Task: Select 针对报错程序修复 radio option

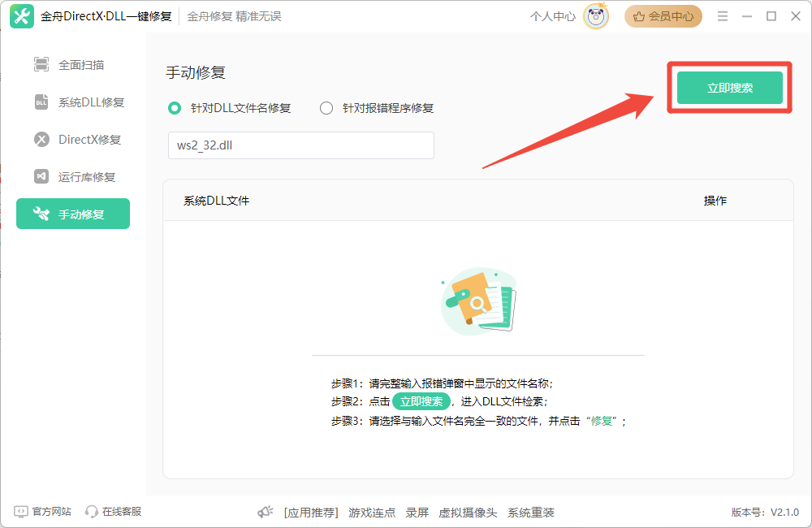Action: click(377, 108)
